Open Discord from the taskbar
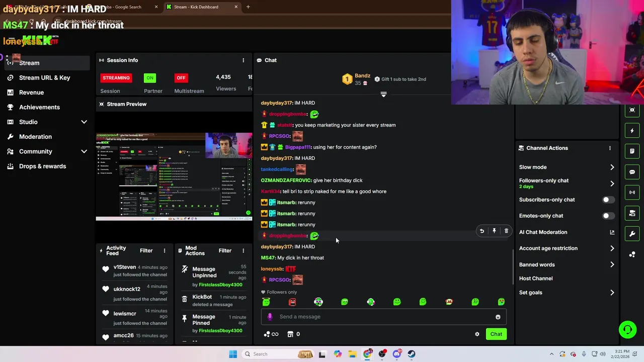 tap(397, 354)
